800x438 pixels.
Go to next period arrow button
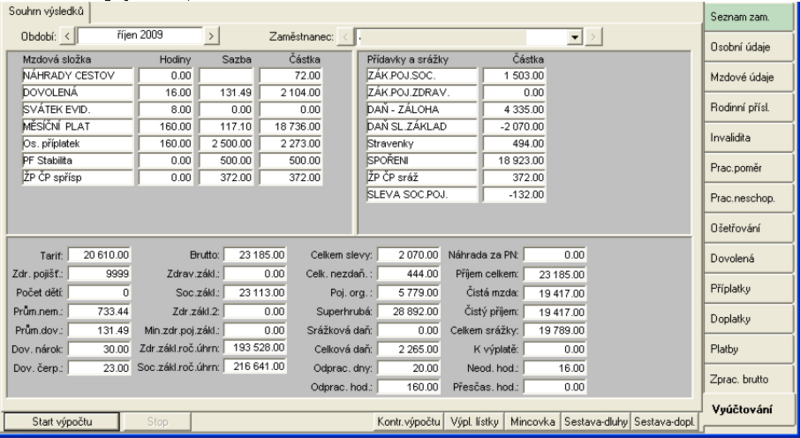click(x=211, y=36)
